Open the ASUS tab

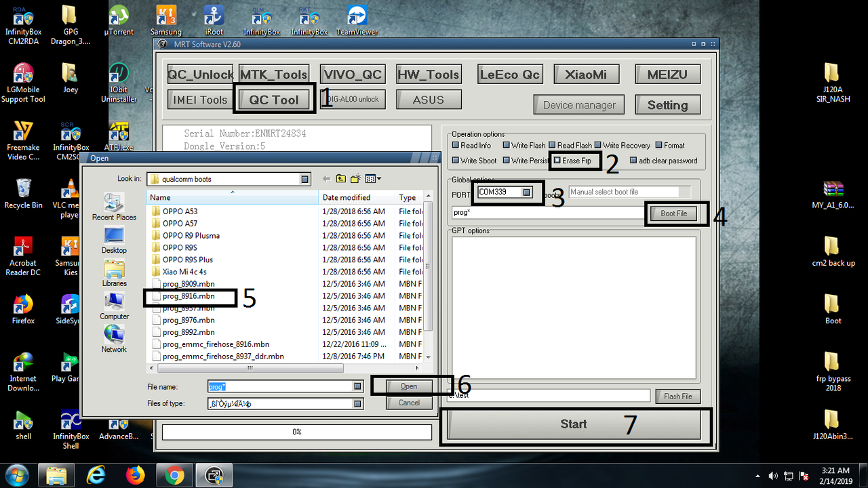tap(429, 100)
